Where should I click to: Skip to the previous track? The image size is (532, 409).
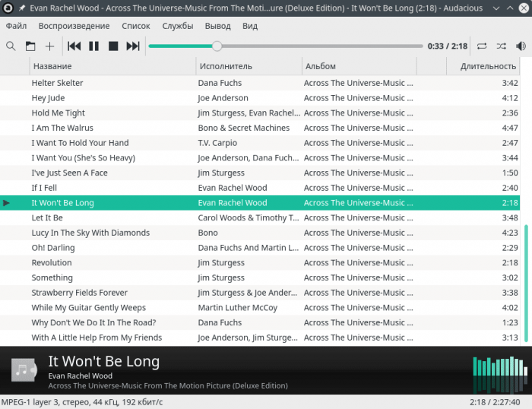tap(74, 46)
